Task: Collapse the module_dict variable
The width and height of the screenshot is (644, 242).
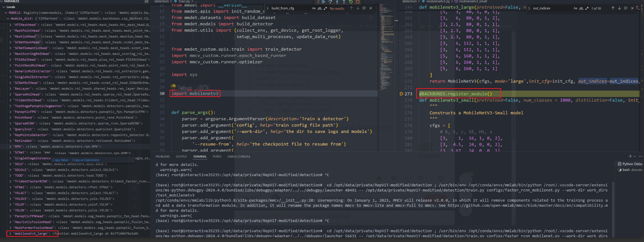Action: point(8,19)
